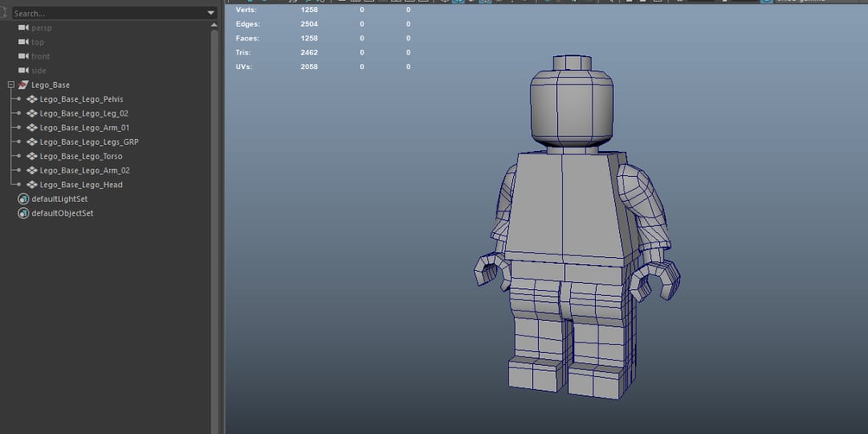Click the outliner scroll-up arrow
This screenshot has height=434, width=868.
click(x=214, y=25)
